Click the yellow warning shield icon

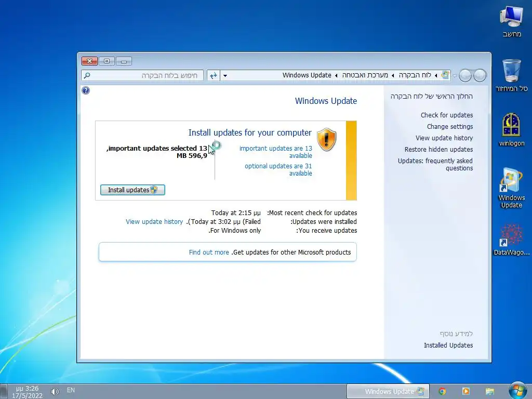[326, 139]
